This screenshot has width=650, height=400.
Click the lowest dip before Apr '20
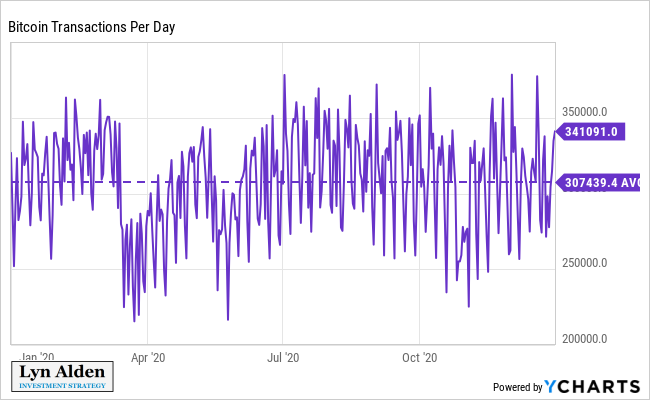pos(134,321)
